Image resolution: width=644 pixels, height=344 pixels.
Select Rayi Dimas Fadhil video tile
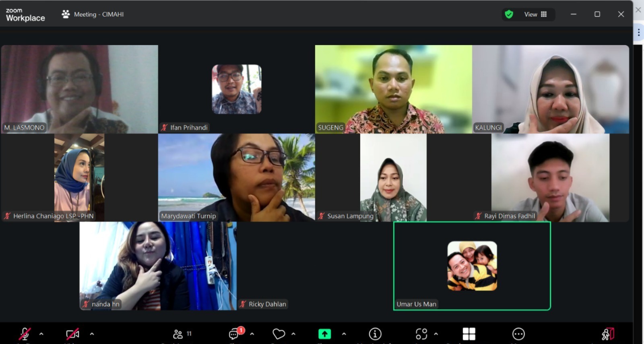tap(550, 177)
